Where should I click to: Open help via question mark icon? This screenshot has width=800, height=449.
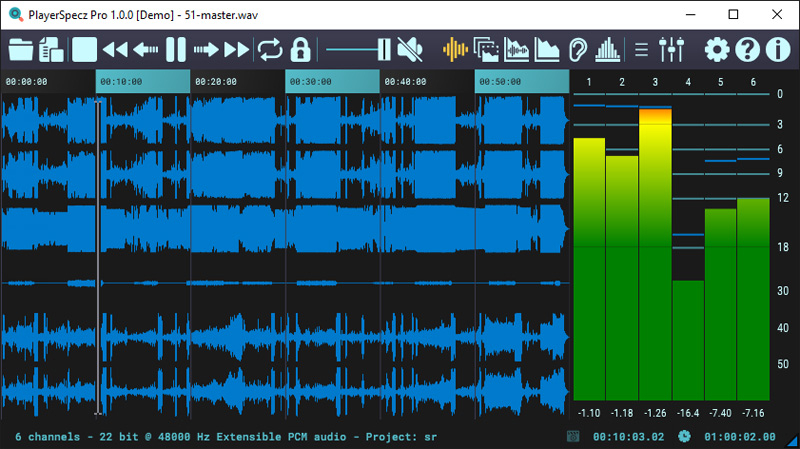click(x=747, y=49)
